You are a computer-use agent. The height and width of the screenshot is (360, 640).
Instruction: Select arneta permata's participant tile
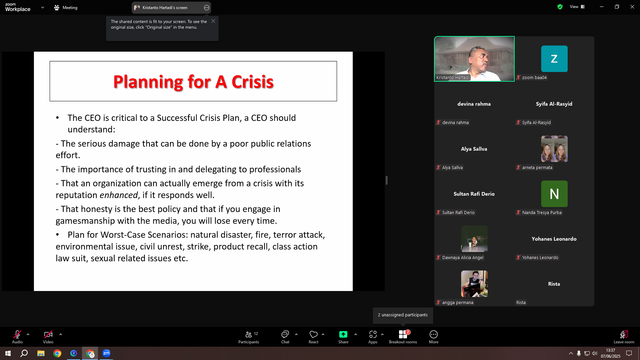(554, 149)
